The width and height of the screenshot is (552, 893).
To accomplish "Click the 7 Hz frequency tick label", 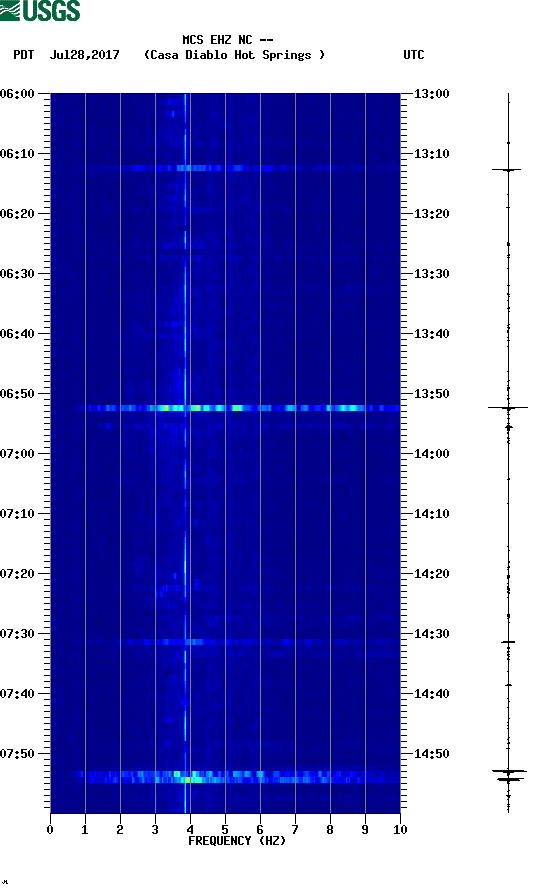I will pos(295,829).
